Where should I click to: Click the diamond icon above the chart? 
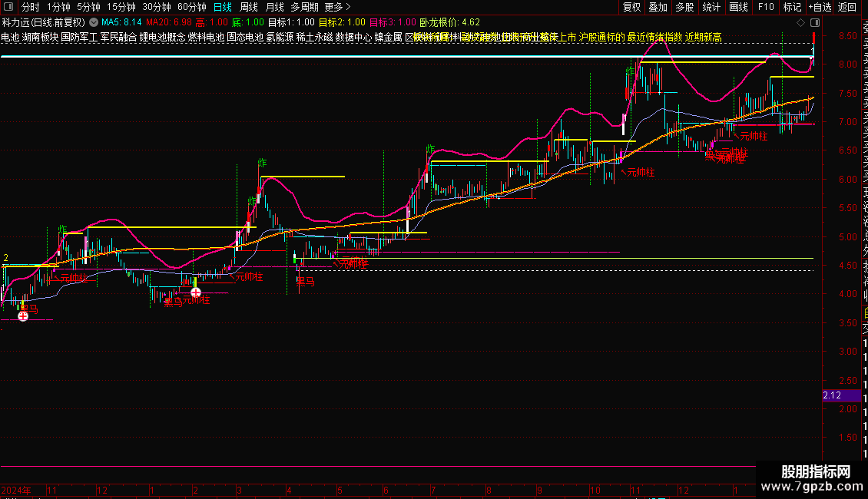pyautogui.click(x=800, y=23)
